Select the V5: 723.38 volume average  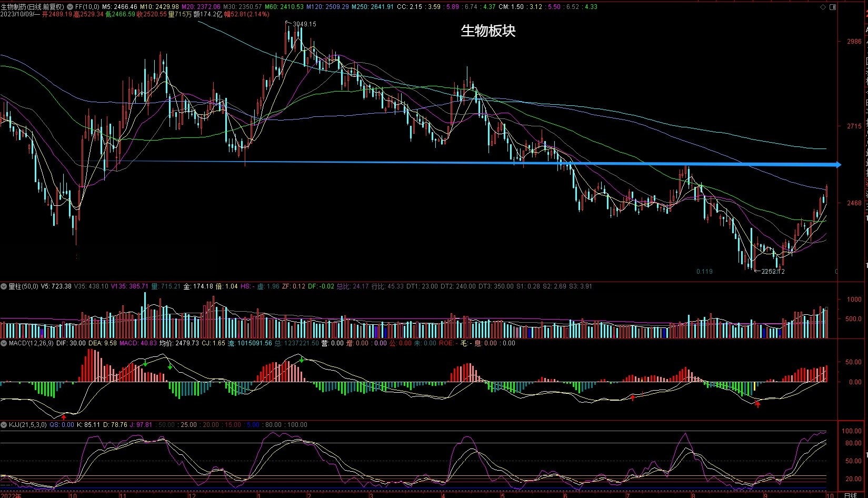point(56,286)
